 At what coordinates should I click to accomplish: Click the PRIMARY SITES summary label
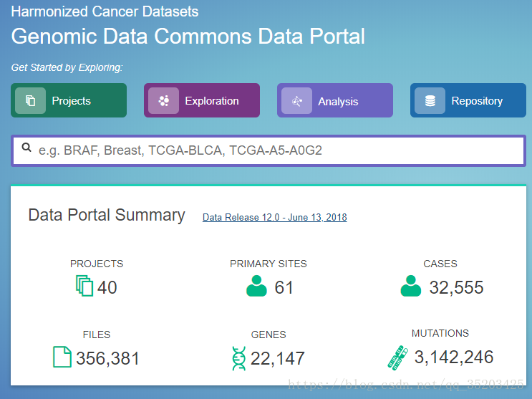tap(269, 264)
